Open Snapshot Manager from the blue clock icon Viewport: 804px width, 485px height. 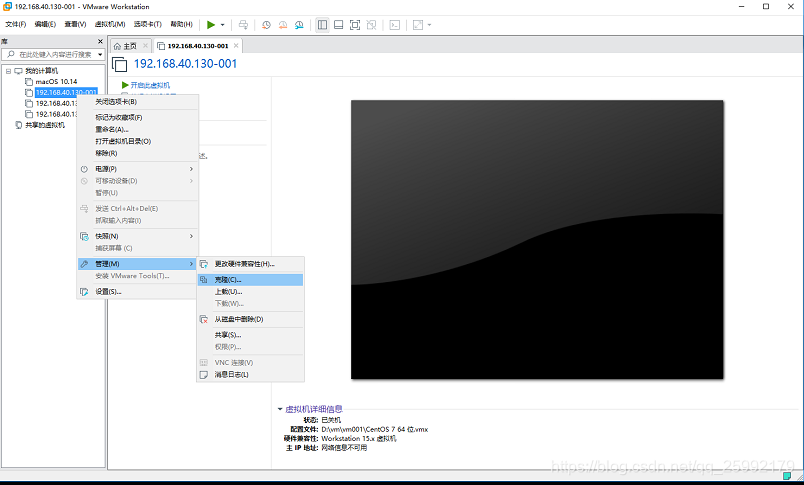(299, 25)
